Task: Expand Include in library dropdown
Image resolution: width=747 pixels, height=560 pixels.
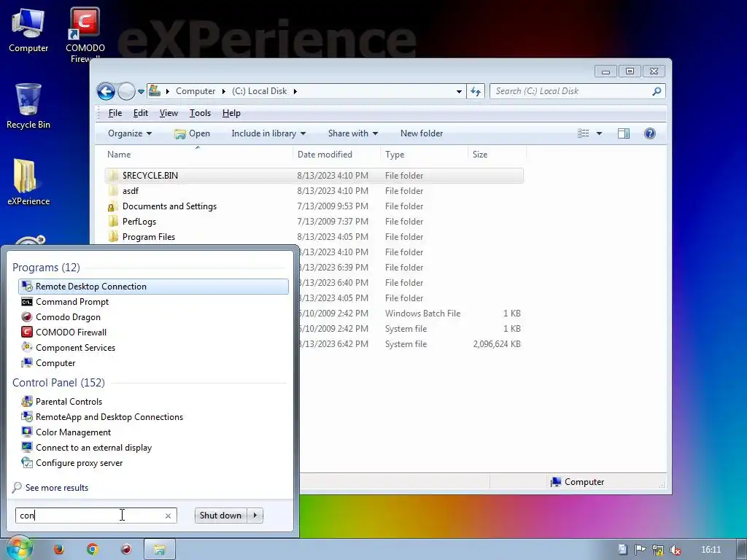Action: click(x=268, y=133)
